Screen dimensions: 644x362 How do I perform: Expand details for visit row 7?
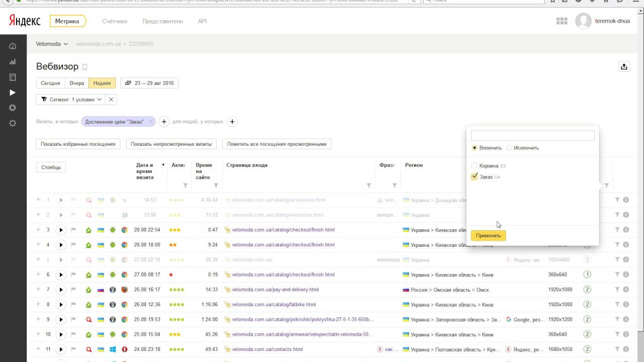[38, 290]
